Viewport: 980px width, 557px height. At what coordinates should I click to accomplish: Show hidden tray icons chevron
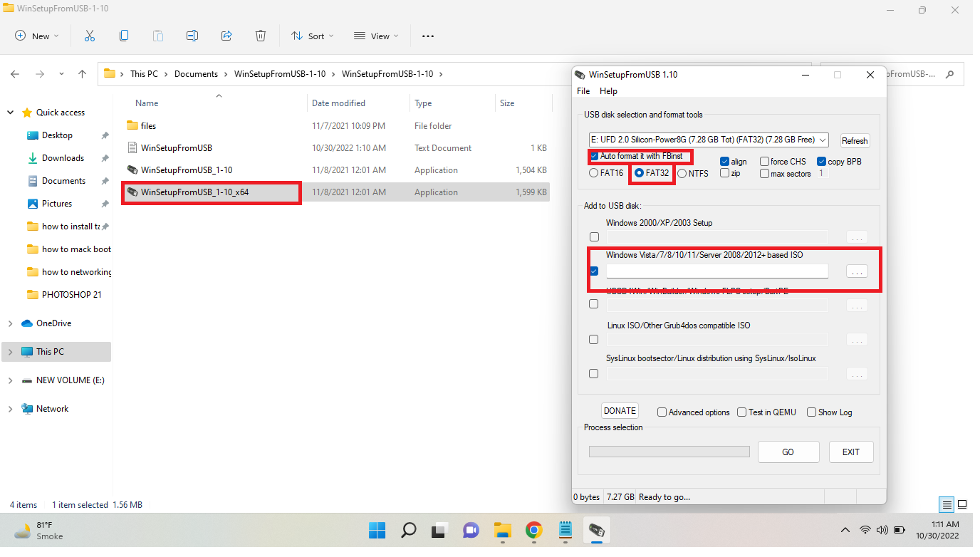point(845,530)
